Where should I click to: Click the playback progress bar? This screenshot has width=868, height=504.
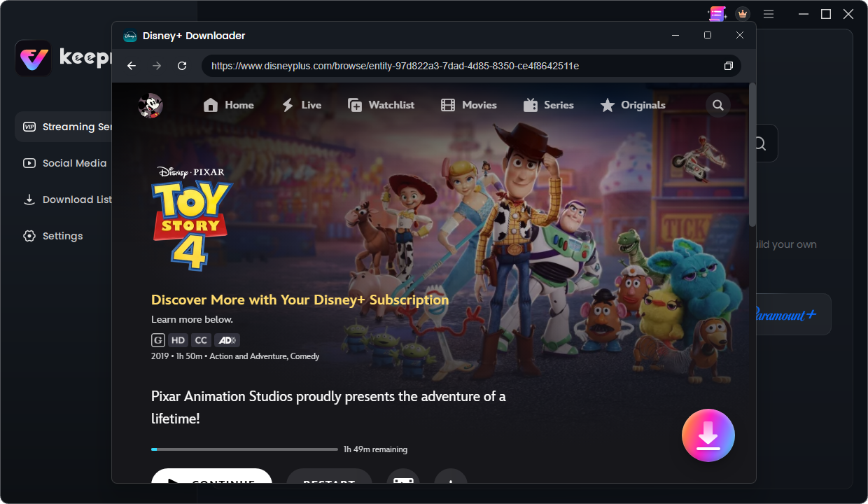point(244,449)
